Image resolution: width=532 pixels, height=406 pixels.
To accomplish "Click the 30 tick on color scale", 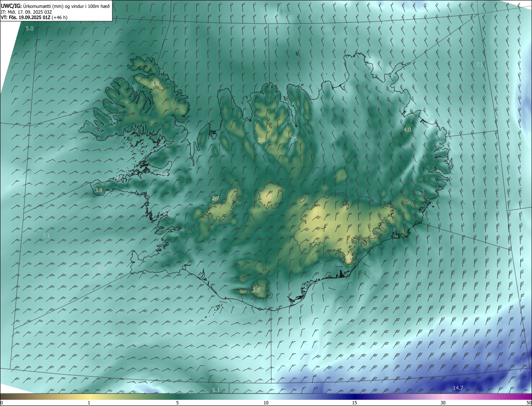I will tap(443, 403).
